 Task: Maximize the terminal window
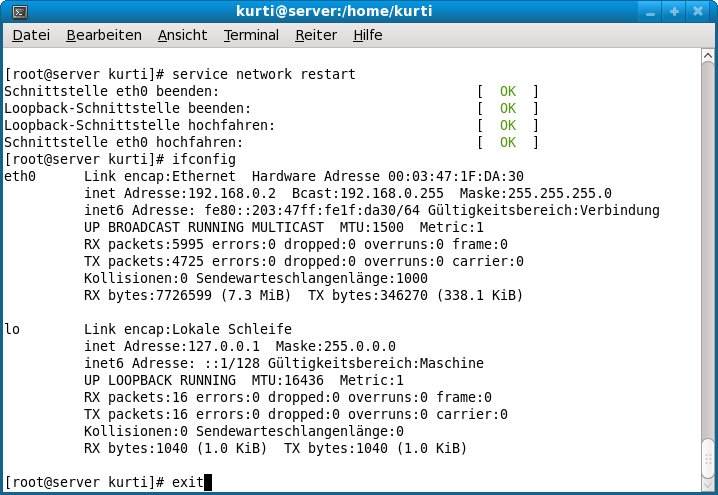[676, 12]
